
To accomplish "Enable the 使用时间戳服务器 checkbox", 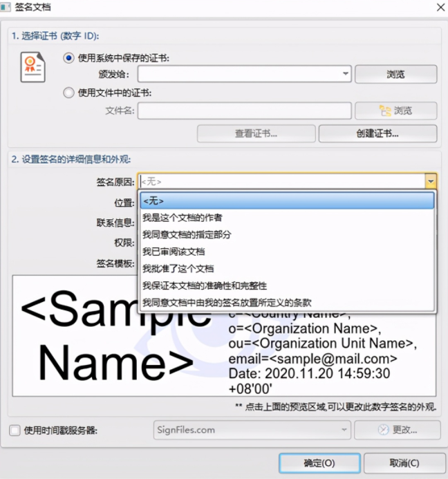I will tap(15, 431).
